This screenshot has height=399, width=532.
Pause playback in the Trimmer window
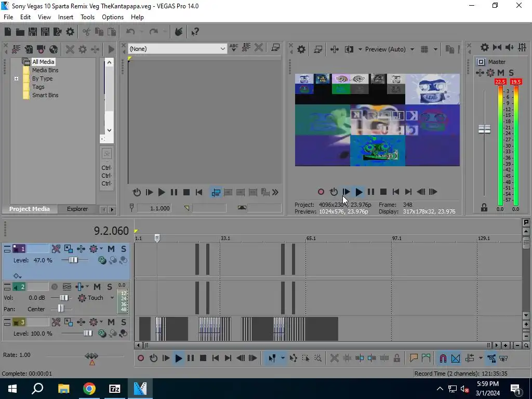(174, 192)
